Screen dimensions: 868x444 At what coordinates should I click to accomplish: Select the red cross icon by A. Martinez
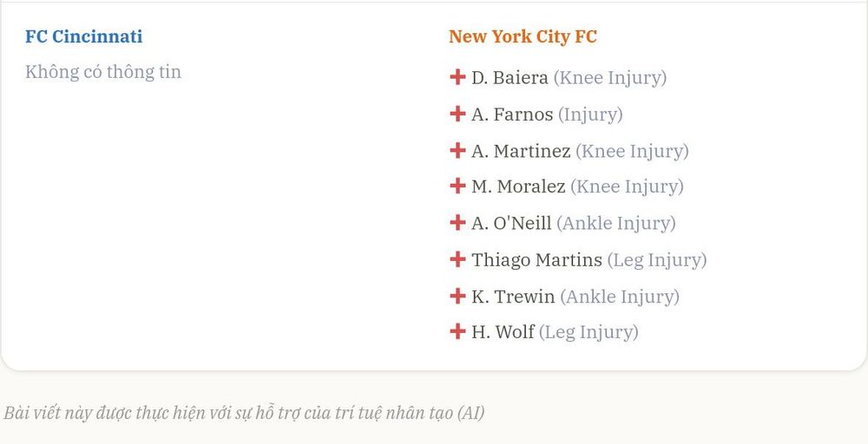(457, 150)
